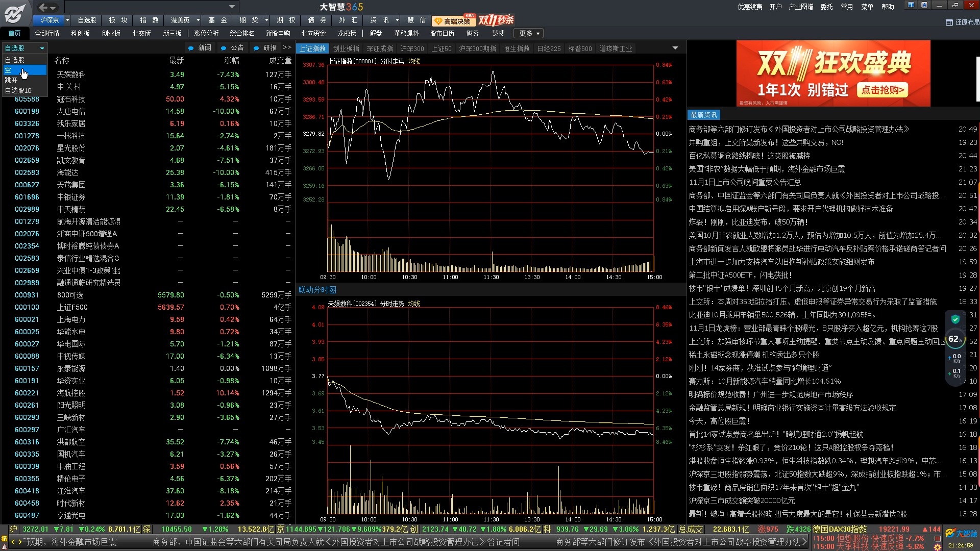Open news headline 稀土永磁概念现涨停潮
The height and width of the screenshot is (551, 980).
pos(754,355)
